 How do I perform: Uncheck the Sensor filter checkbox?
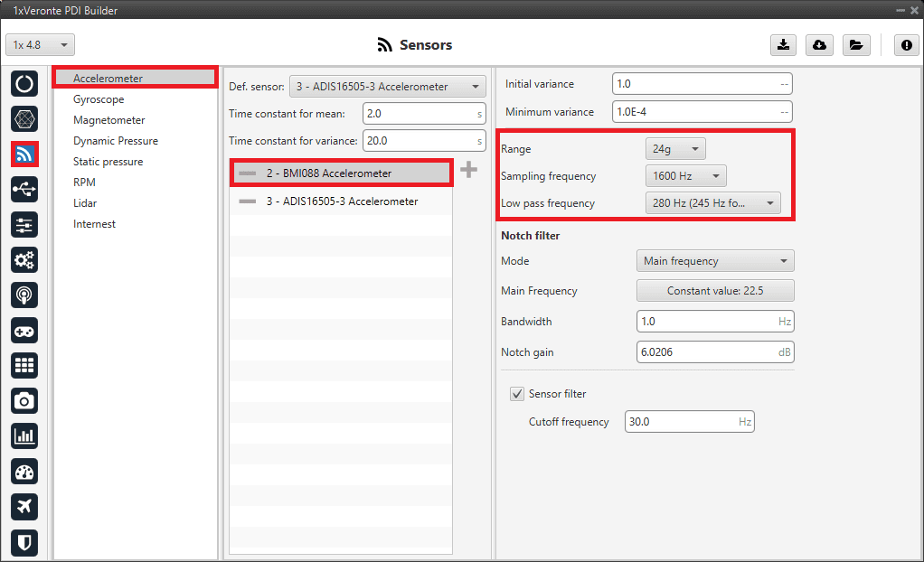(x=517, y=394)
